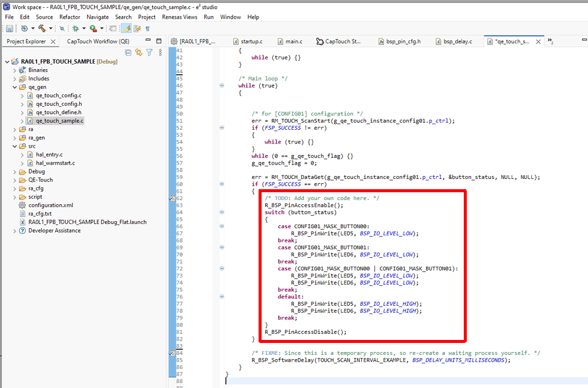Open the Project Explorer view menu dots
The image size is (588, 388).
[x=160, y=53]
